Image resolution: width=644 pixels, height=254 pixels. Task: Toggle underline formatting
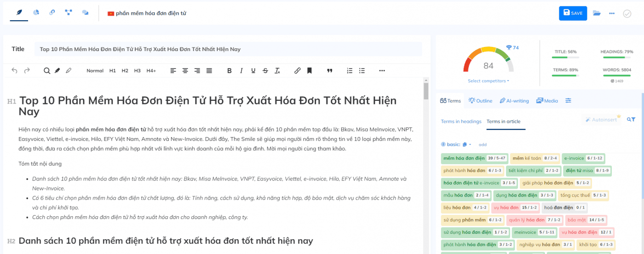(x=253, y=70)
